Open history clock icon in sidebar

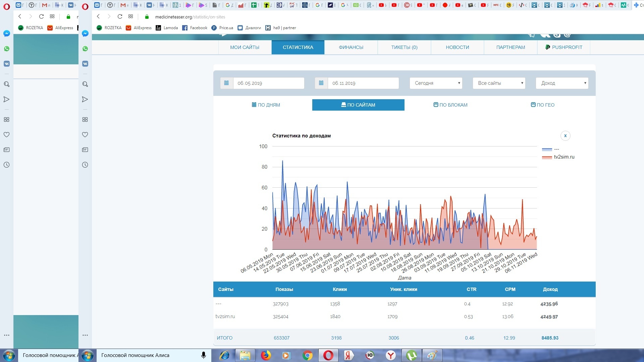[x=85, y=165]
